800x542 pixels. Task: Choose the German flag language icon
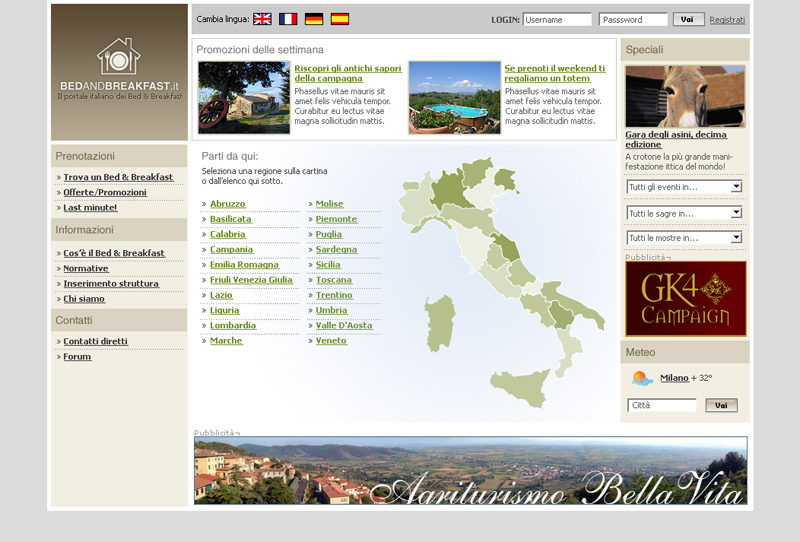click(x=314, y=19)
